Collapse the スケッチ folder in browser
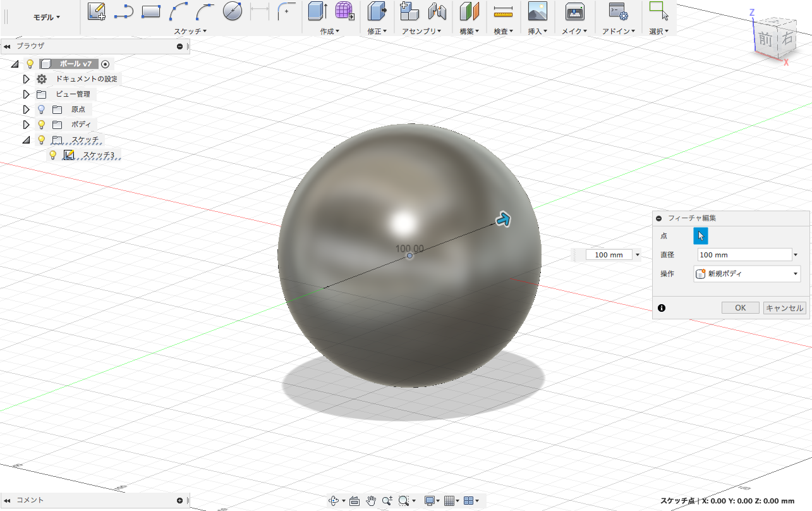Viewport: 812px width, 511px height. point(26,140)
